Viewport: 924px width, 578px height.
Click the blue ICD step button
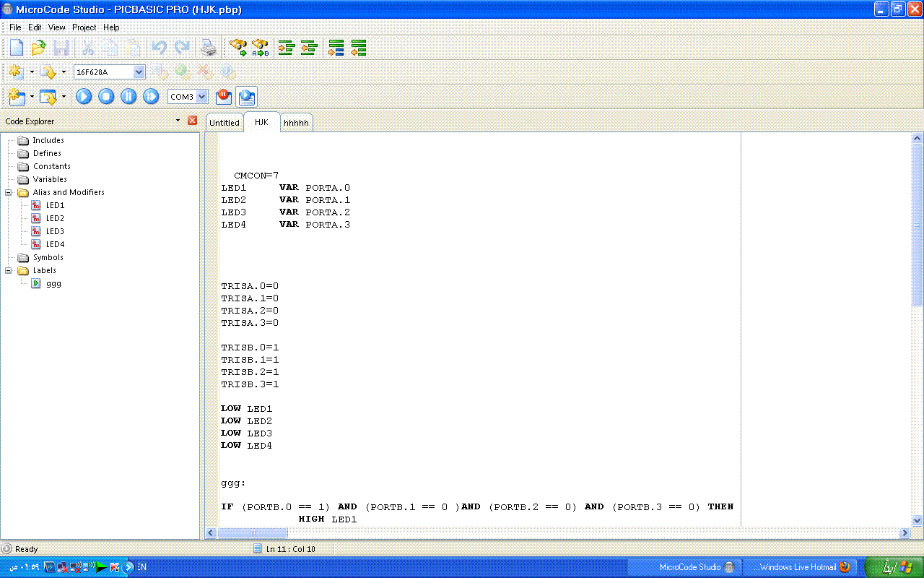tap(151, 96)
